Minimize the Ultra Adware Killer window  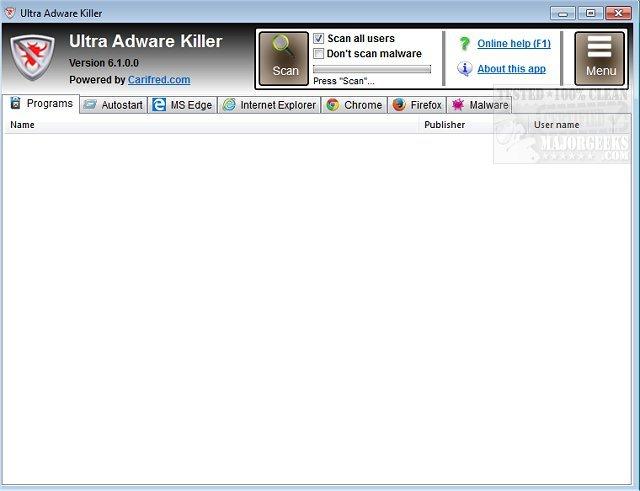click(562, 13)
